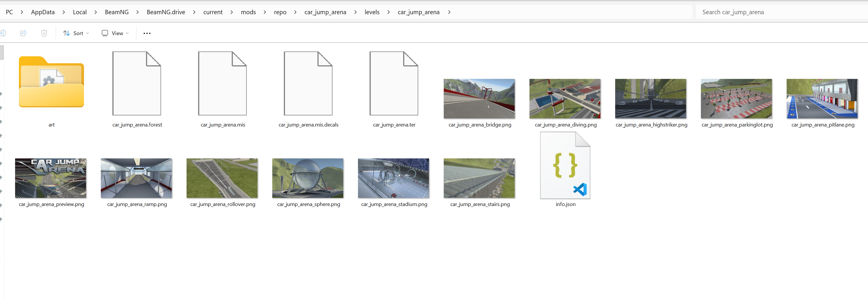Click the Search car_jump_arena field

pyautogui.click(x=782, y=12)
